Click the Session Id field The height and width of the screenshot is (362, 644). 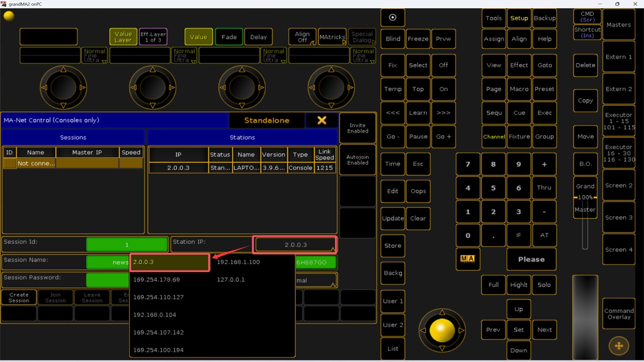pyautogui.click(x=127, y=245)
